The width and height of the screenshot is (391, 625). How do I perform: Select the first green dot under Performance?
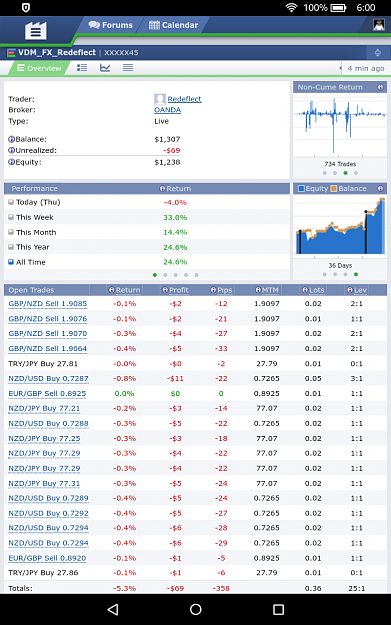[155, 275]
